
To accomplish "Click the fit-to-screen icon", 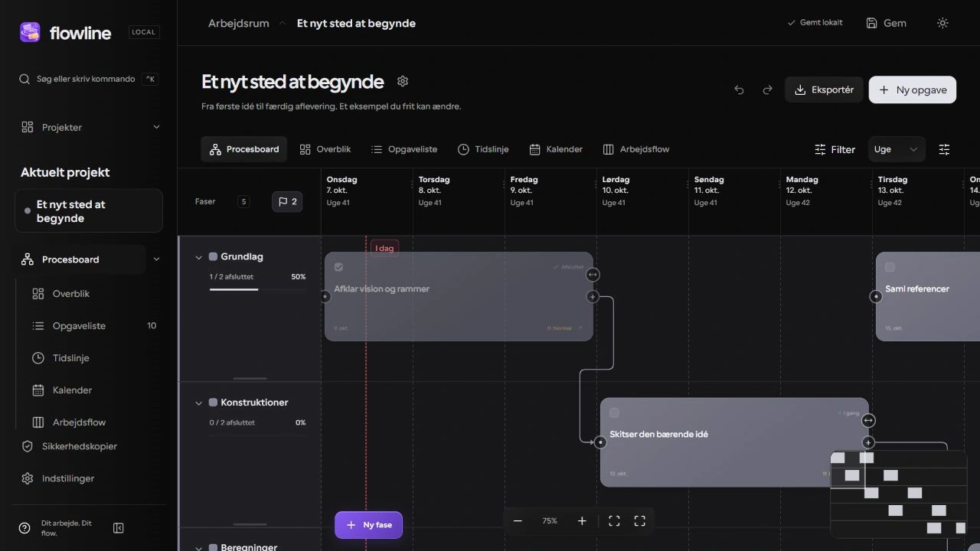I will tap(614, 521).
